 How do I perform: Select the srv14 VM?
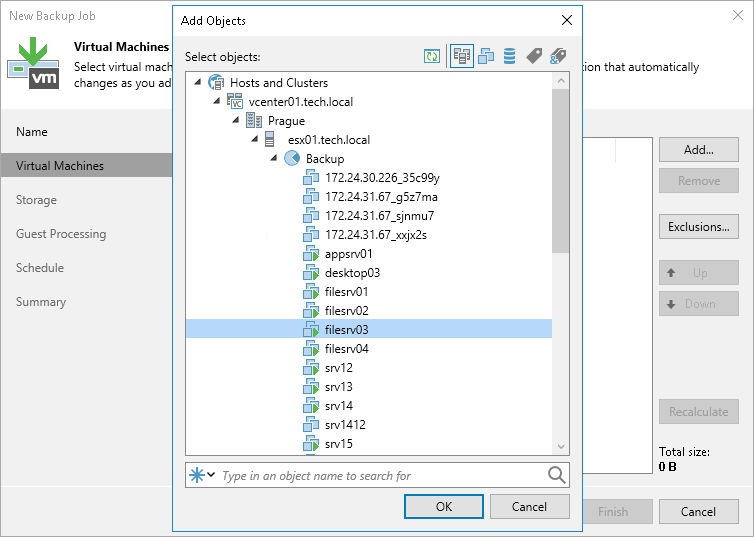pyautogui.click(x=339, y=406)
